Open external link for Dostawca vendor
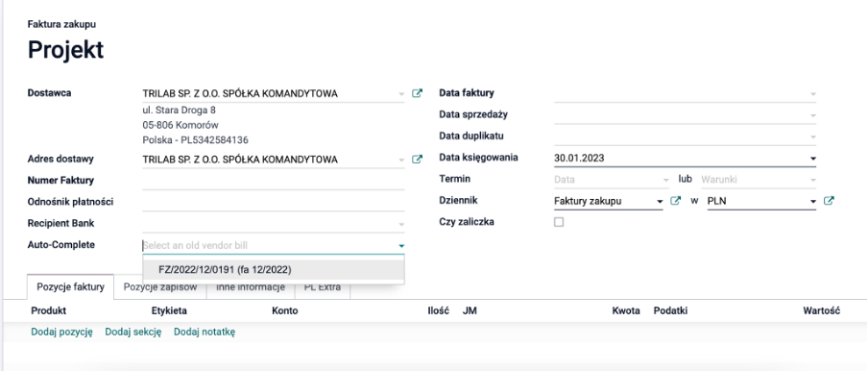Image resolution: width=868 pixels, height=371 pixels. [x=417, y=93]
